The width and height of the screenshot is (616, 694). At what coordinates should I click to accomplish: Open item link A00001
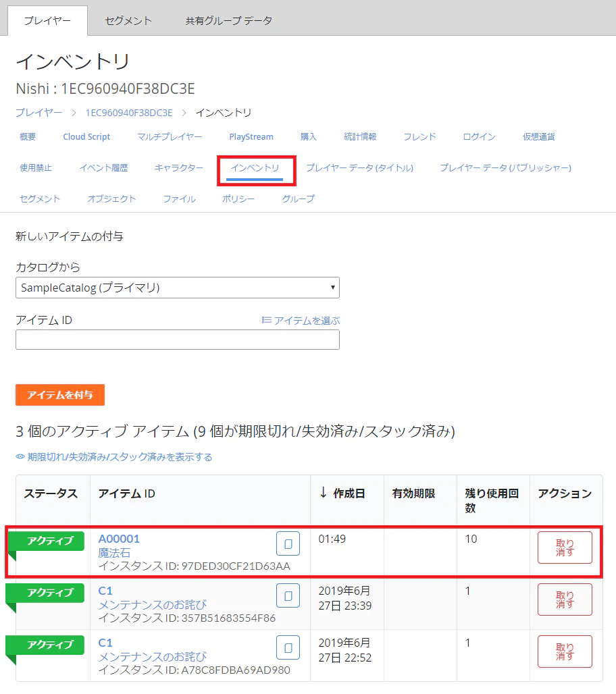tap(119, 539)
